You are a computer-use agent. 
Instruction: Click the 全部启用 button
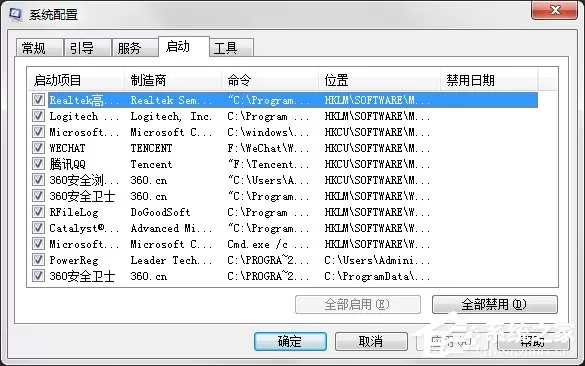358,304
